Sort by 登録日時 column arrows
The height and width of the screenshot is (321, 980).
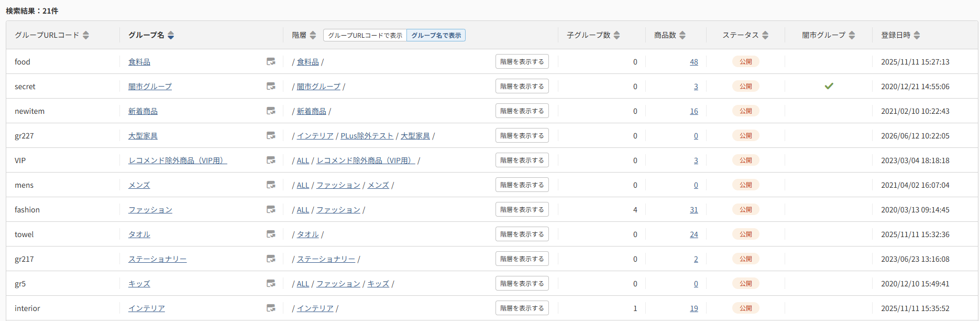[917, 35]
